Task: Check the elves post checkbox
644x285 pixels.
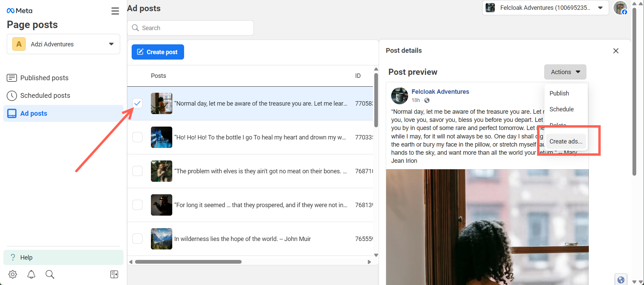Action: (137, 171)
